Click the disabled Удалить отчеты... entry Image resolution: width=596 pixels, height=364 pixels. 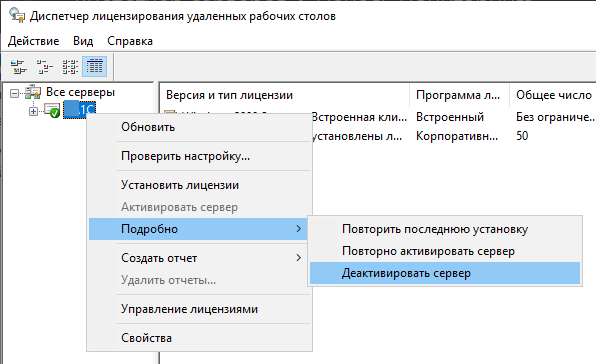[199, 280]
